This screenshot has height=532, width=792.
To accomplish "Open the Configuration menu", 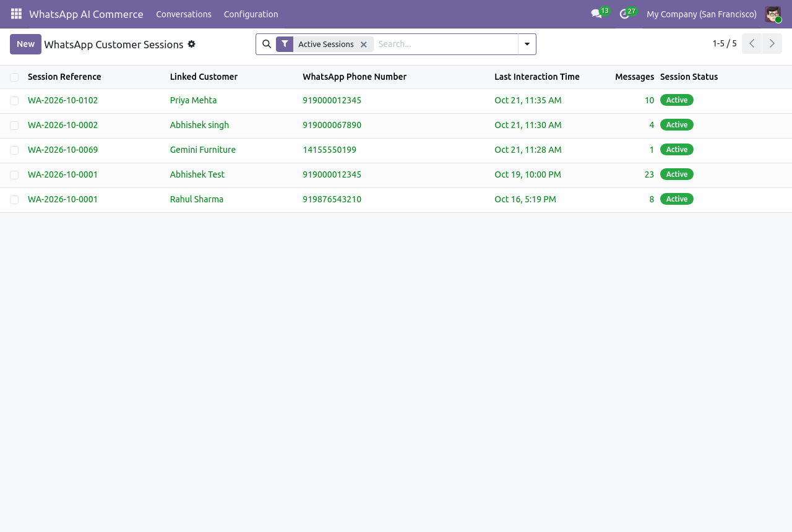I will (x=251, y=14).
